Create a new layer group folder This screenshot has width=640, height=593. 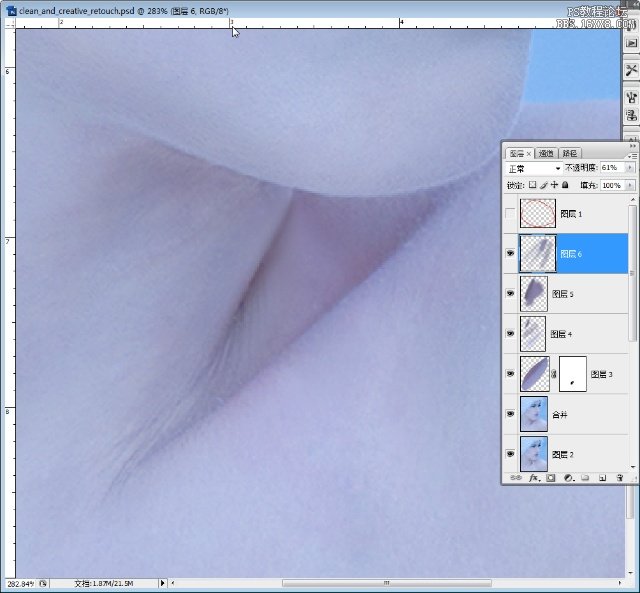pos(585,478)
